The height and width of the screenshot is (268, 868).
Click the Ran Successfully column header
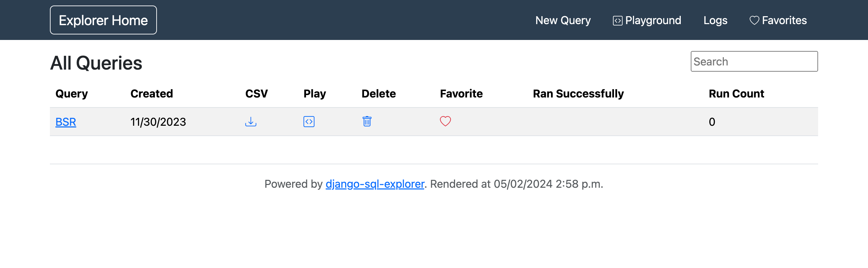pos(578,94)
